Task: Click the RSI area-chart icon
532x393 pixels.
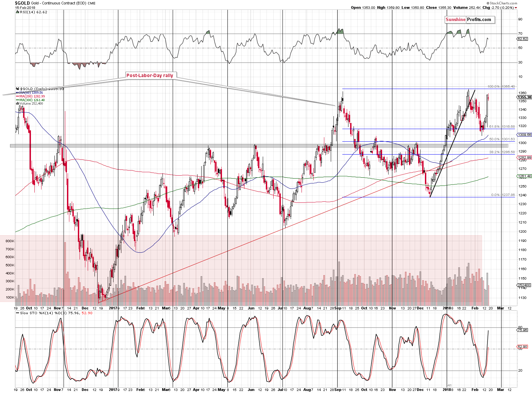Action: pos(18,12)
